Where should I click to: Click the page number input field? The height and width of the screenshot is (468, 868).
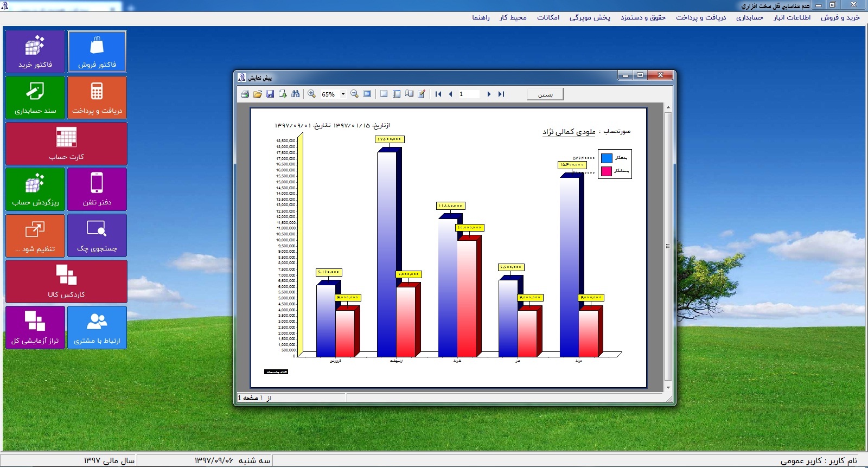[469, 94]
